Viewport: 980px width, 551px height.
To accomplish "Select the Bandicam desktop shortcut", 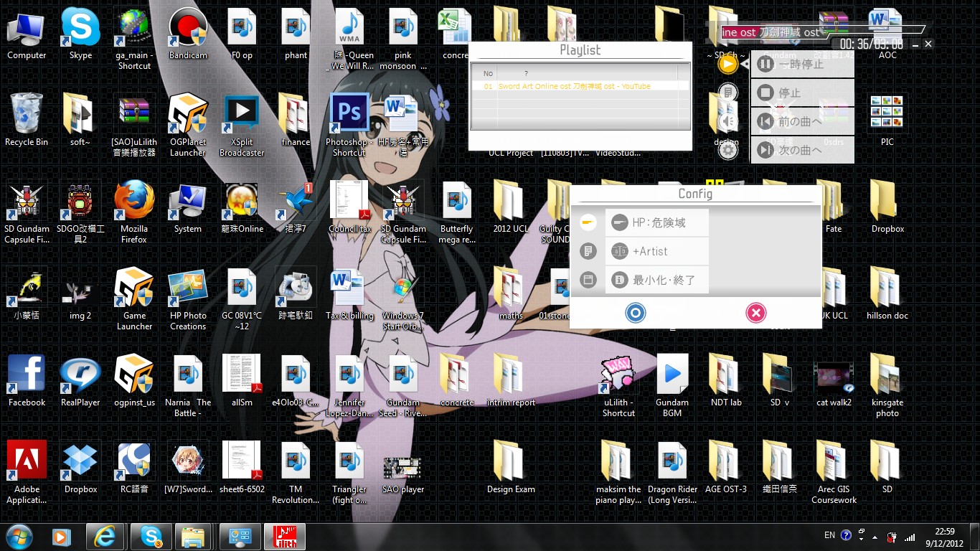I will pos(188,34).
